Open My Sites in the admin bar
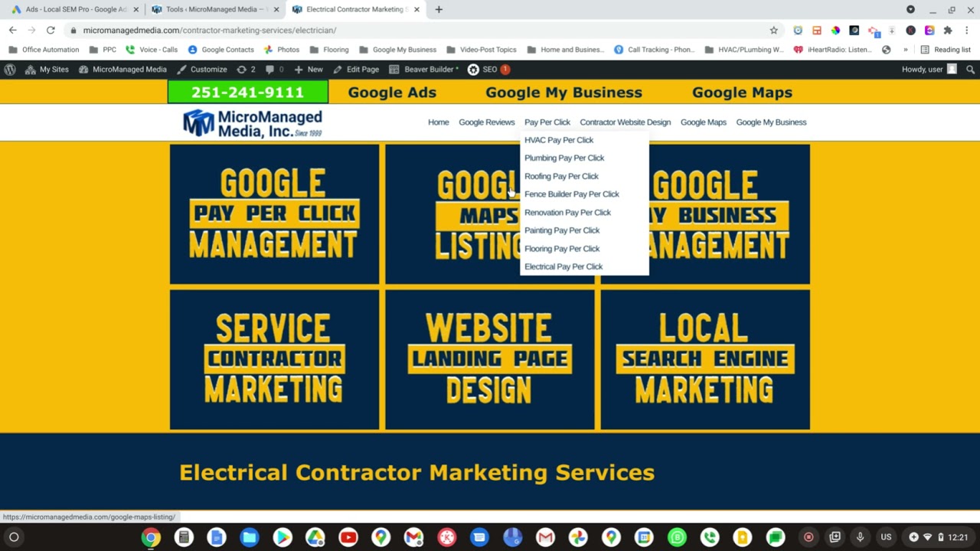Viewport: 980px width, 551px height. 47,69
